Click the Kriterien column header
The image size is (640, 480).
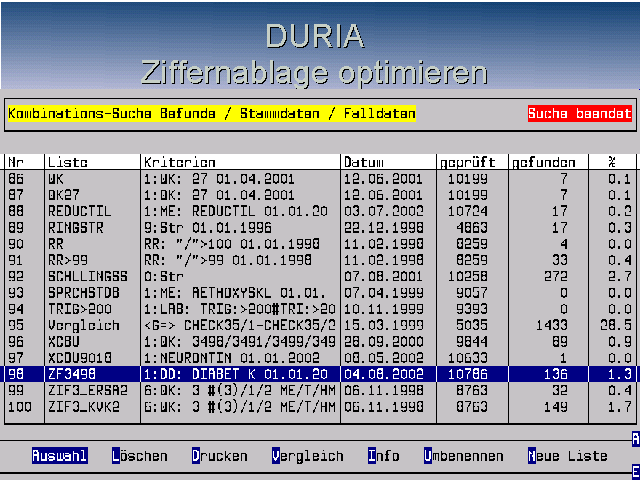coord(180,162)
